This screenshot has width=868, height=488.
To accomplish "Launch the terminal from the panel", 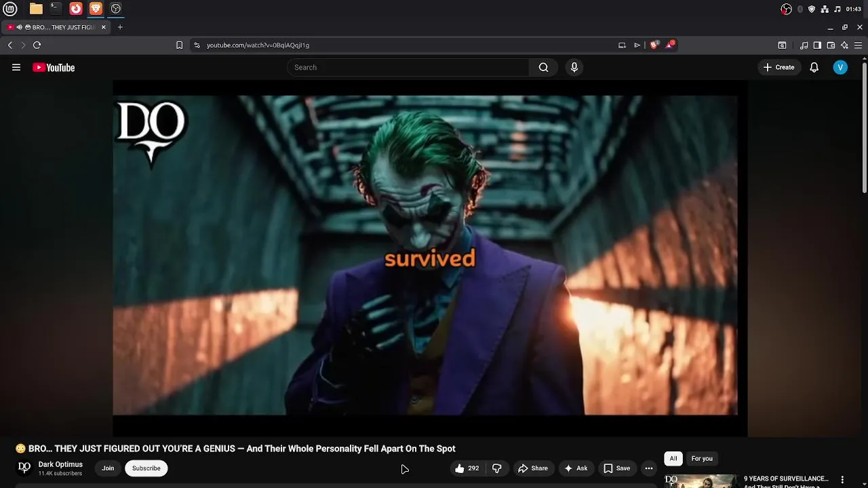I will point(56,9).
